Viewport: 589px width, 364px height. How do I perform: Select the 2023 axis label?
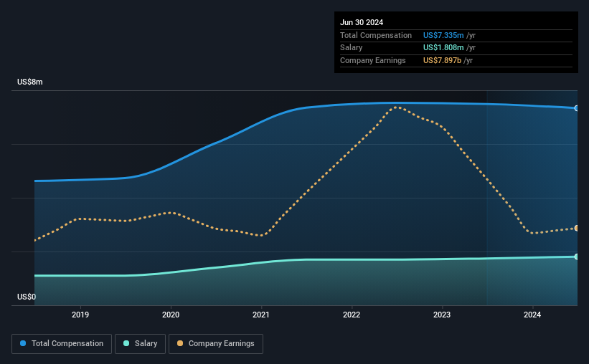442,315
